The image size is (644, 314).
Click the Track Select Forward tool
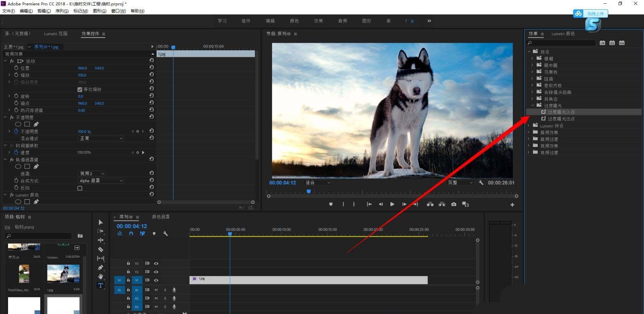[101, 231]
